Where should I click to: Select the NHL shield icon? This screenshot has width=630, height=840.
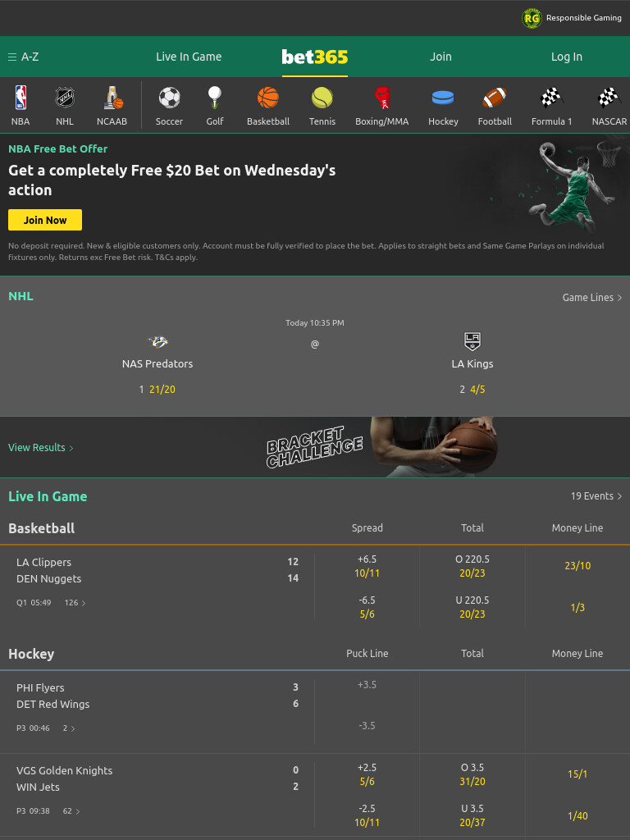65,98
